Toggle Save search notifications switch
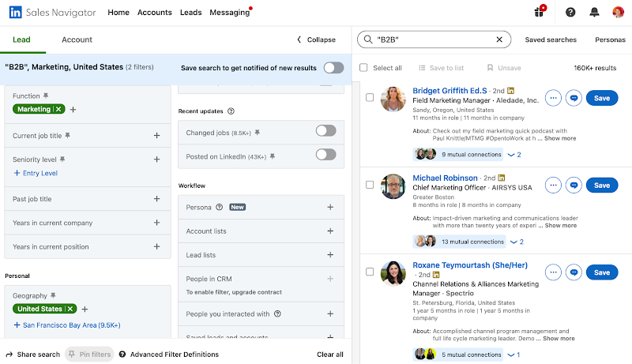The width and height of the screenshot is (632, 364). pyautogui.click(x=333, y=68)
